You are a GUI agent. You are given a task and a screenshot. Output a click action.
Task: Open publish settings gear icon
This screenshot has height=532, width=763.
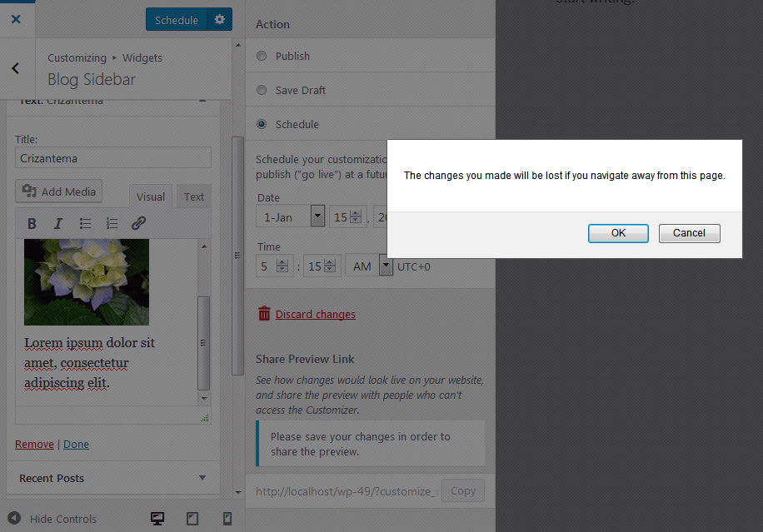coord(220,19)
